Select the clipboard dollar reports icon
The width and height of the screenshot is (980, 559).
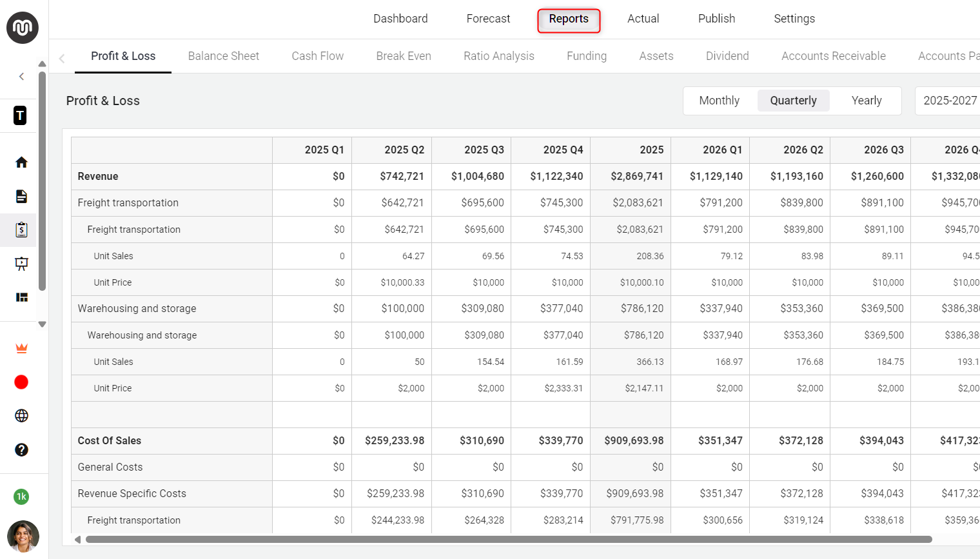click(21, 230)
